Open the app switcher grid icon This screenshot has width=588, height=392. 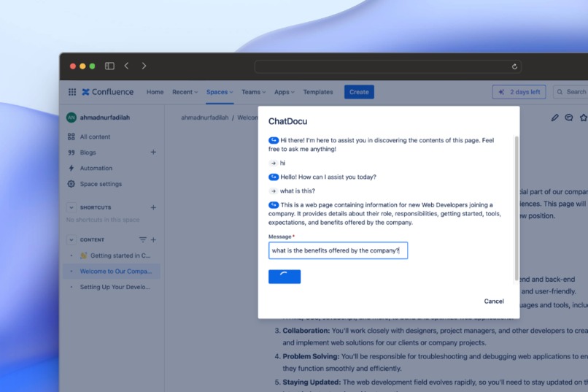72,92
